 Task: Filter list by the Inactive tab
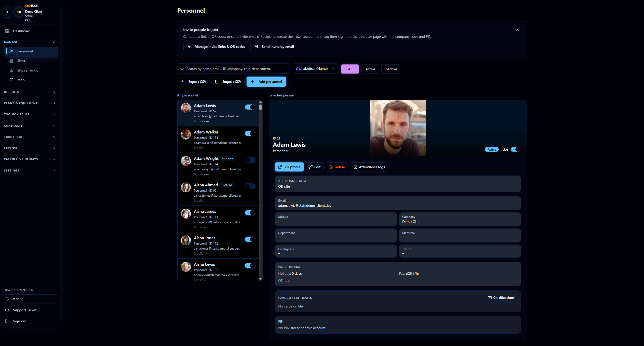pyautogui.click(x=390, y=69)
